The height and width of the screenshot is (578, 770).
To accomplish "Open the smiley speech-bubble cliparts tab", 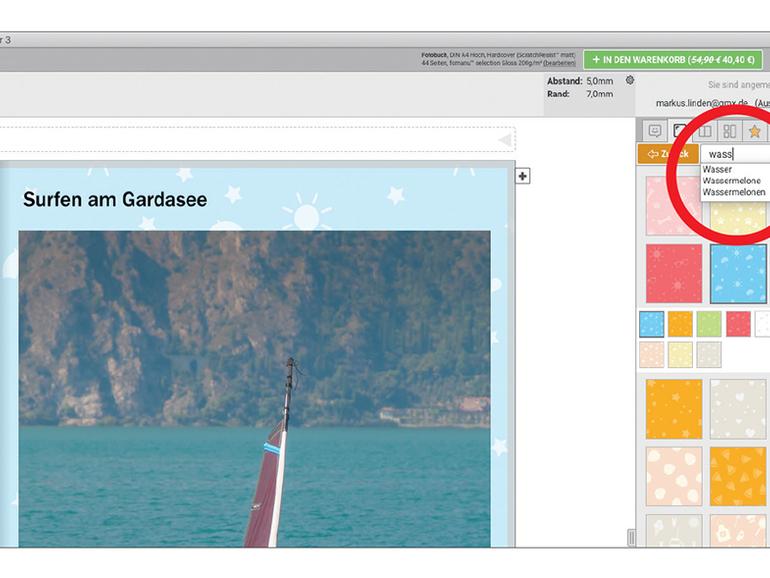I will pos(655,131).
